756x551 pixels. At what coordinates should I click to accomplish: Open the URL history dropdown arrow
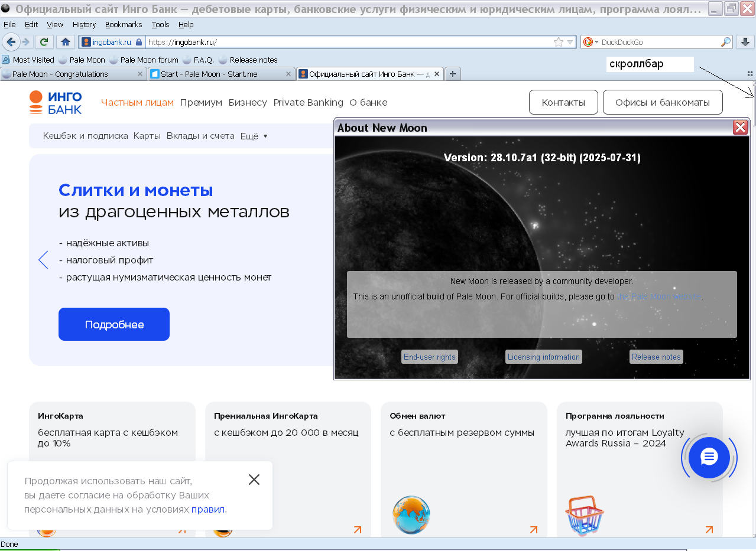pos(570,42)
